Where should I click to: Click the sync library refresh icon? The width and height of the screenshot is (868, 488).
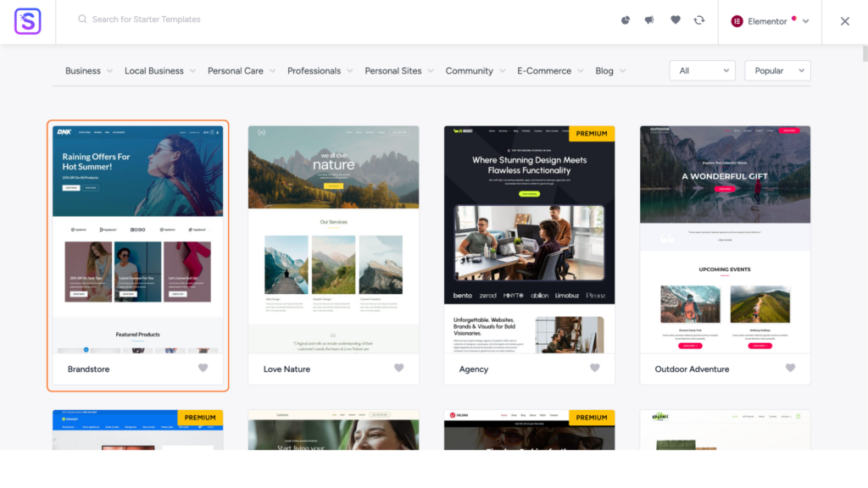pos(699,20)
